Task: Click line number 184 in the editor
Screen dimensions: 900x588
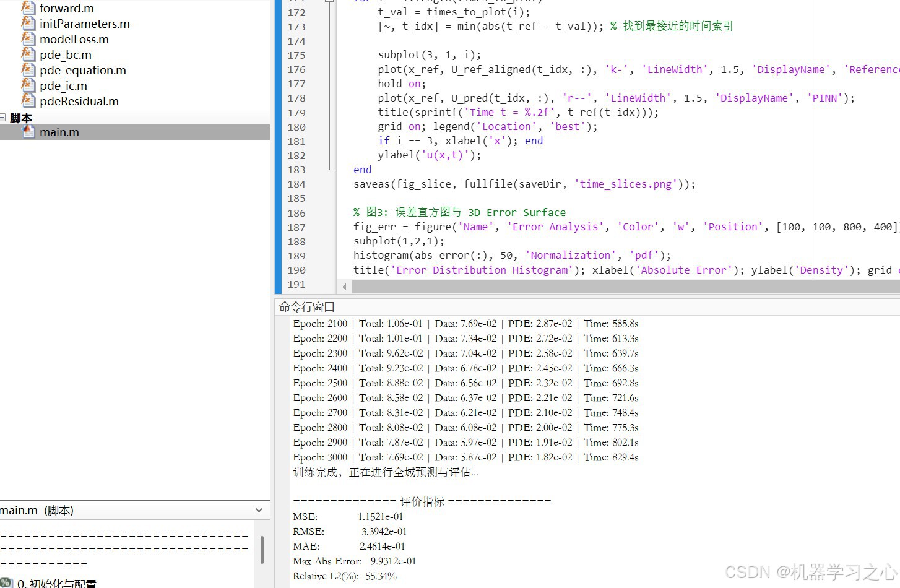Action: coord(296,184)
